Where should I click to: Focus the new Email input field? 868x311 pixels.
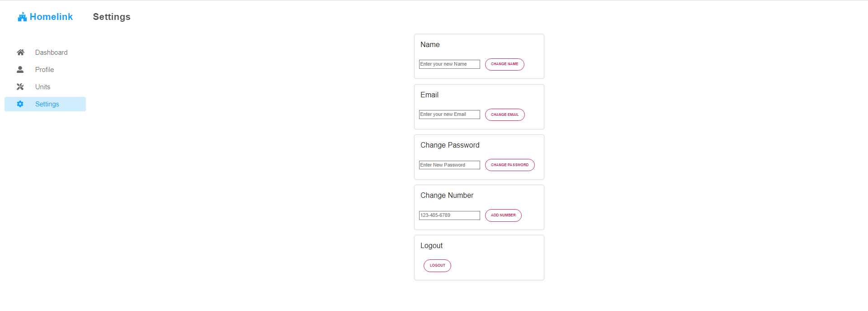click(449, 114)
